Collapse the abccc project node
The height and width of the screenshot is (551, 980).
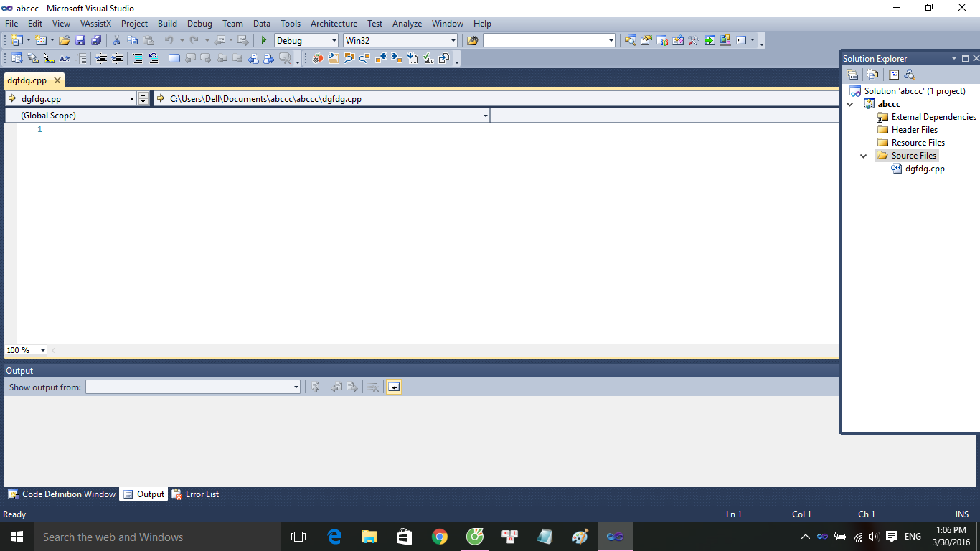(851, 104)
